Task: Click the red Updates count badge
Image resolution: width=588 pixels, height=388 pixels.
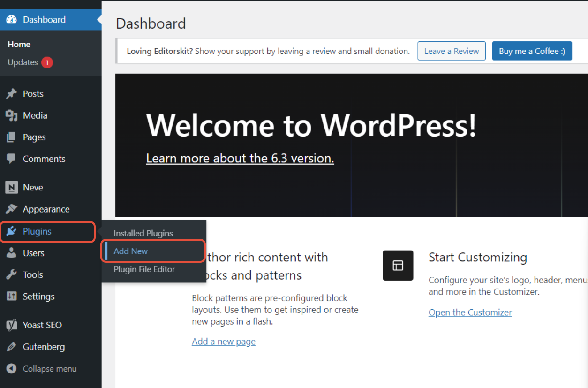Action: tap(47, 62)
